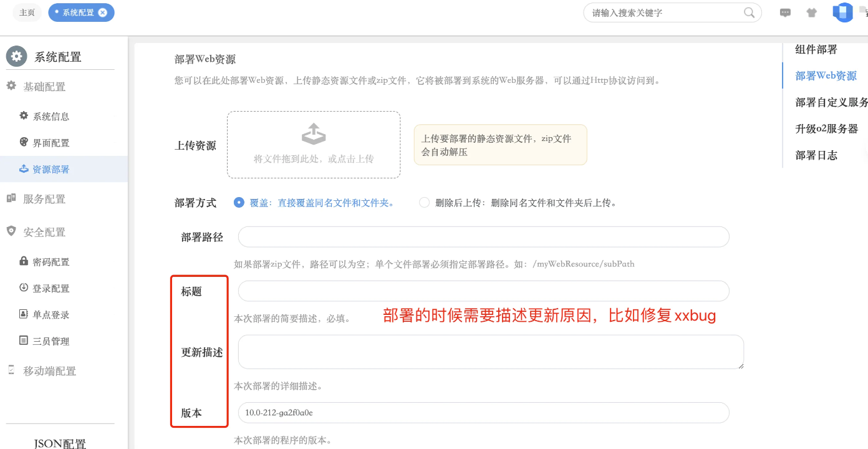Close the 系统配置 tab
The height and width of the screenshot is (449, 868).
[103, 12]
